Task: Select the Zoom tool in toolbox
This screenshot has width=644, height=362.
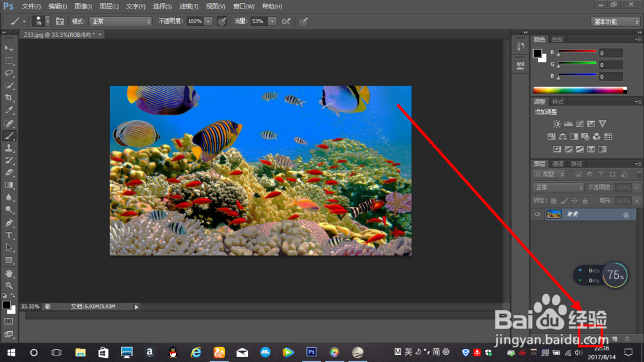Action: pos(8,285)
